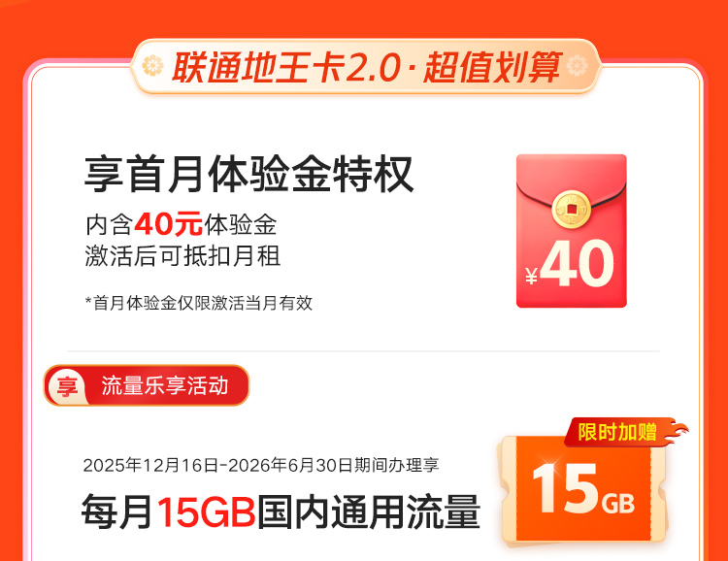Click the red 40元 amount text

[169, 224]
